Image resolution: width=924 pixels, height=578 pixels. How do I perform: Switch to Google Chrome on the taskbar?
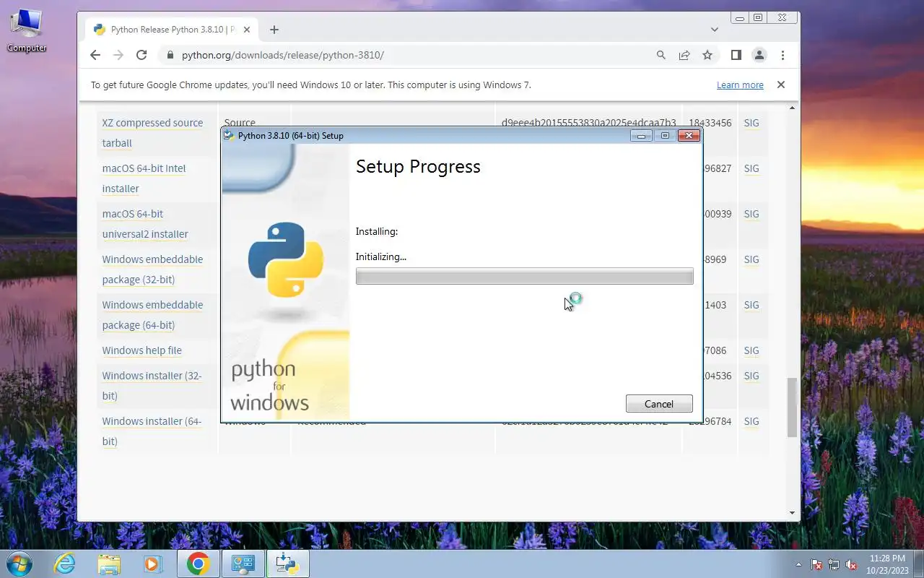[199, 564]
